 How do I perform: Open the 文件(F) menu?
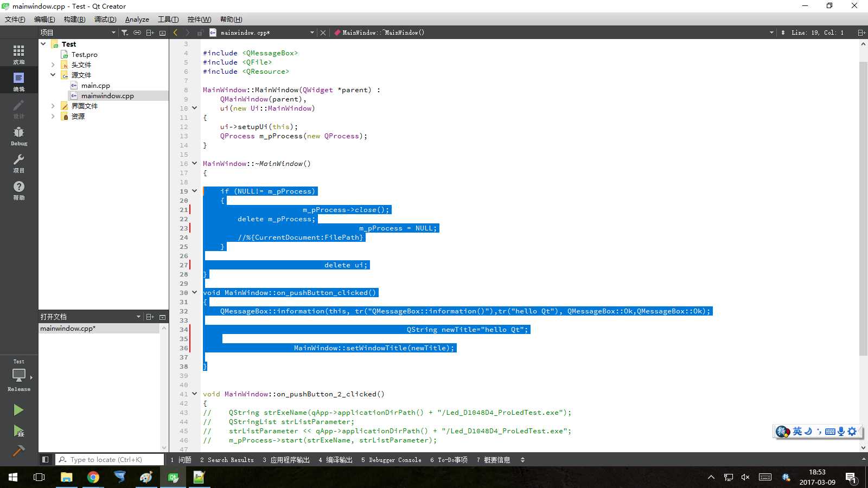pyautogui.click(x=15, y=20)
